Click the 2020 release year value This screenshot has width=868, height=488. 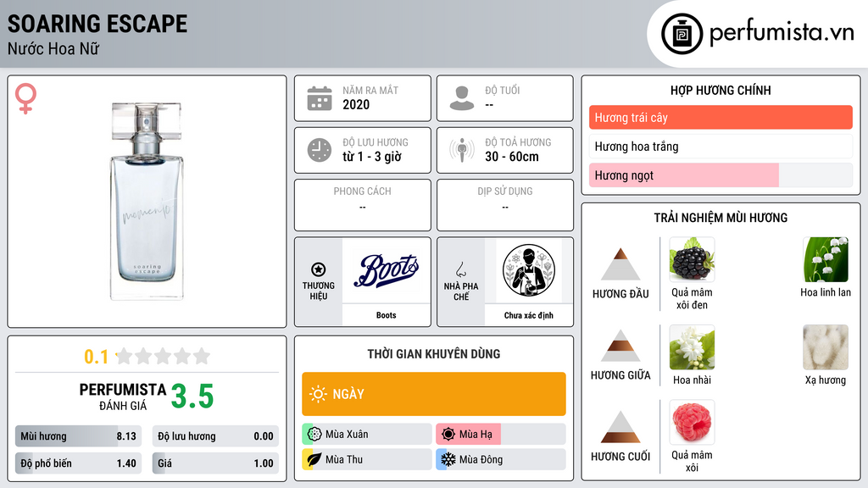(x=356, y=104)
